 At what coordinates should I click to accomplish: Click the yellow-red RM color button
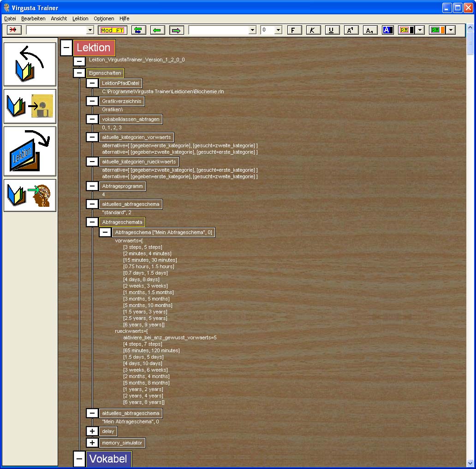(406, 30)
